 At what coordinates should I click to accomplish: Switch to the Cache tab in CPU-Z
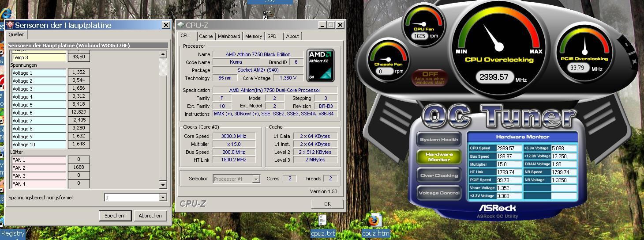pyautogui.click(x=206, y=36)
